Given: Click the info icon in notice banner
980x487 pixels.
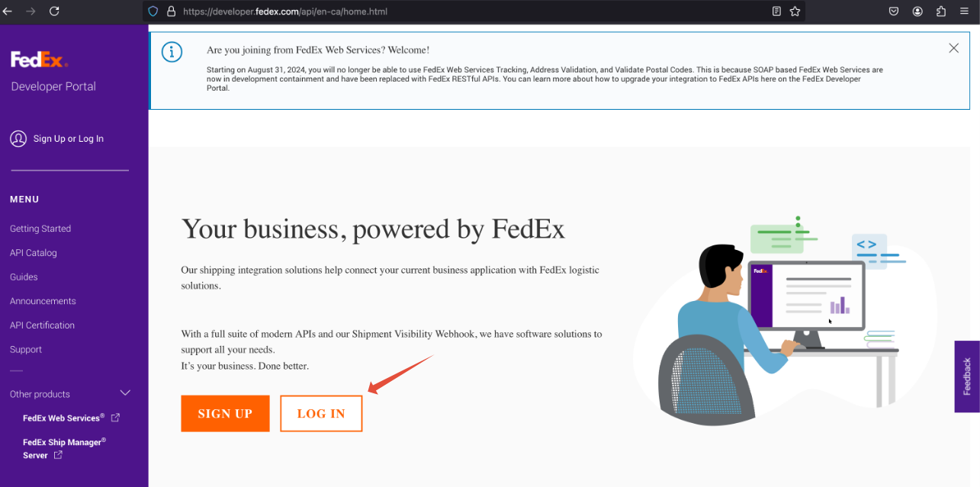Looking at the screenshot, I should pyautogui.click(x=172, y=52).
